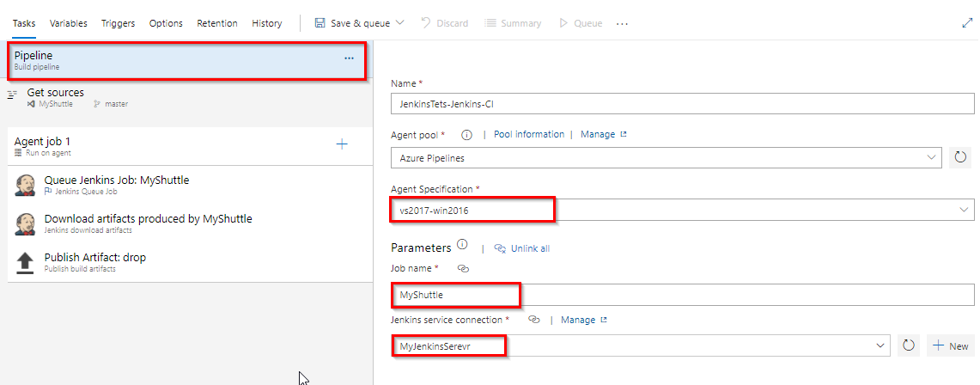This screenshot has height=385, width=980.
Task: Click the link icon beside Job name
Action: pos(463,268)
